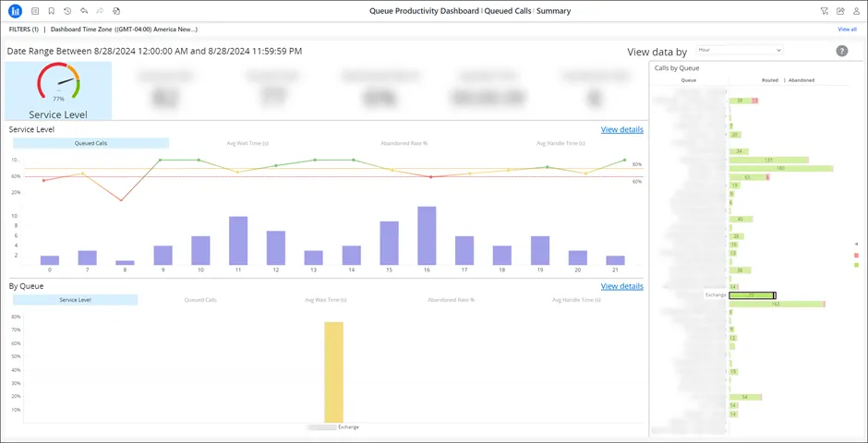Screen dimensions: 868x443
Task: Open the dossier table of contents icon
Action: pyautogui.click(x=35, y=10)
